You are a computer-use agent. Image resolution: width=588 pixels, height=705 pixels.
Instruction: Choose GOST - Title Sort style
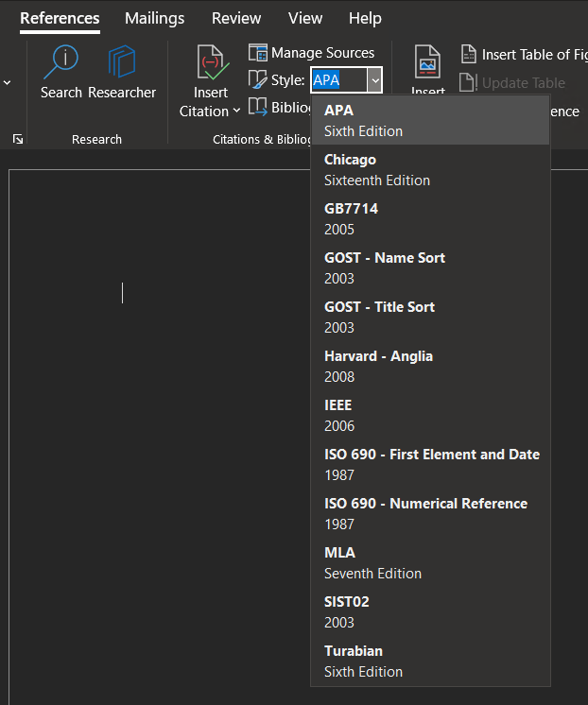pyautogui.click(x=430, y=317)
